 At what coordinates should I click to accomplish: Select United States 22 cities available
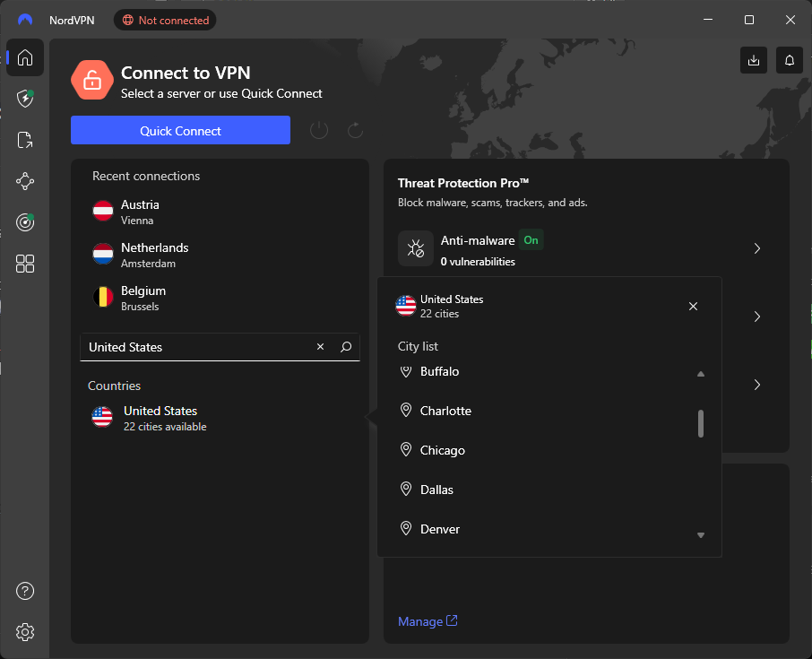click(x=220, y=418)
